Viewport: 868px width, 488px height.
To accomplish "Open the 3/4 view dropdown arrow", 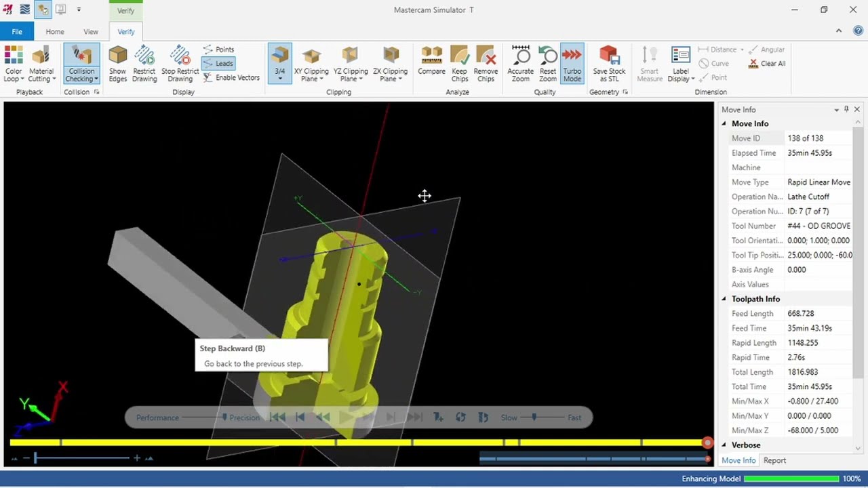I will (279, 79).
